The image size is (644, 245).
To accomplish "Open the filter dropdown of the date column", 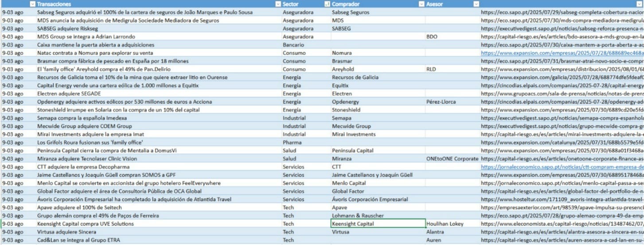I will tap(32, 4).
